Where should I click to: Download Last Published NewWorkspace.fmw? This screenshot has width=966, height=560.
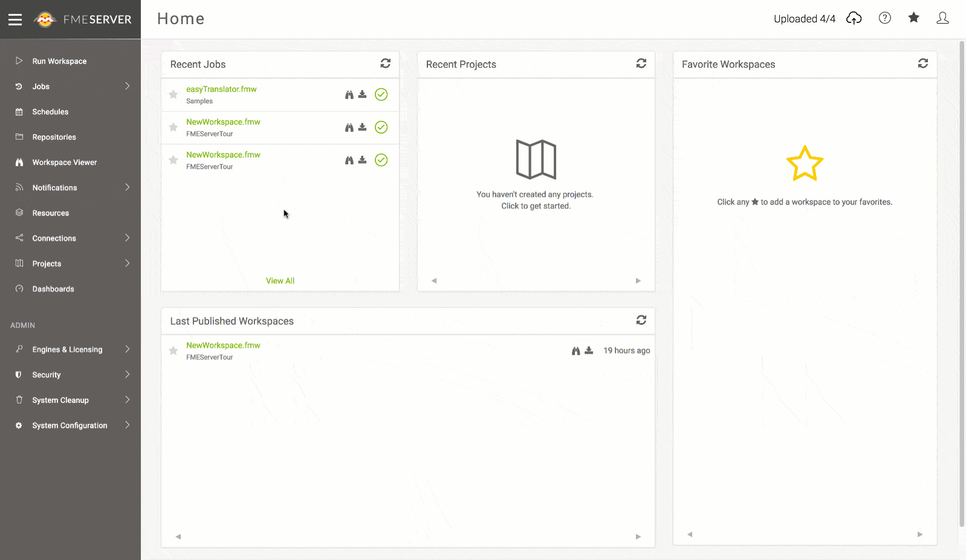click(589, 350)
